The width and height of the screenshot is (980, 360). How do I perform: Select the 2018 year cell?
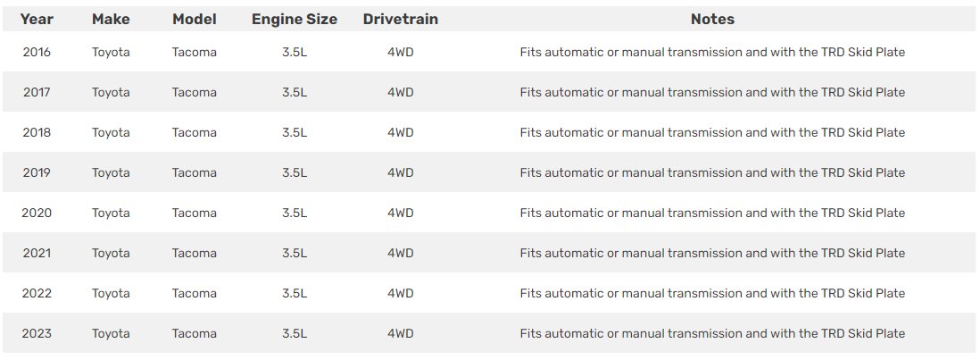pyautogui.click(x=37, y=132)
